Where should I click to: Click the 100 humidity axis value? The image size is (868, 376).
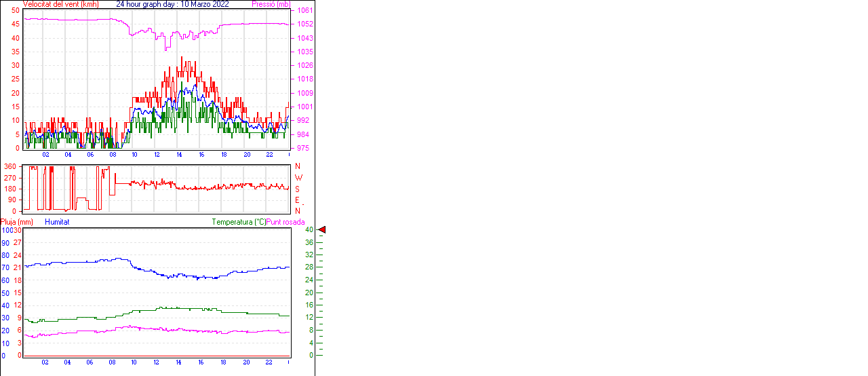[7, 230]
